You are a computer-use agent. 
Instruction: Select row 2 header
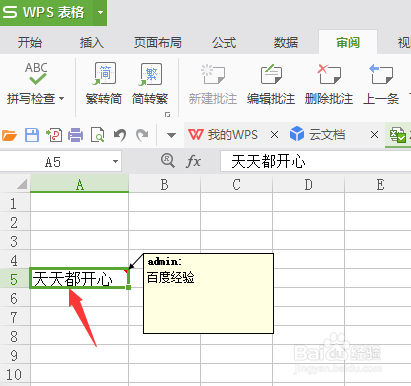pyautogui.click(x=15, y=222)
